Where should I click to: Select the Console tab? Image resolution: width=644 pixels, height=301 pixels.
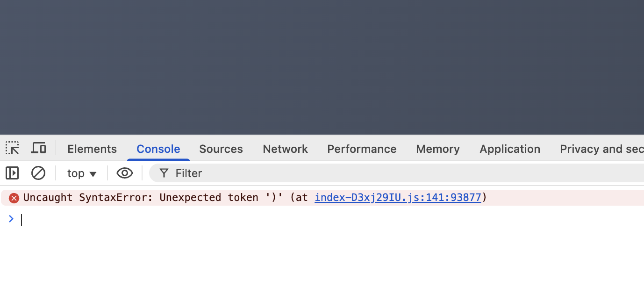click(x=158, y=149)
